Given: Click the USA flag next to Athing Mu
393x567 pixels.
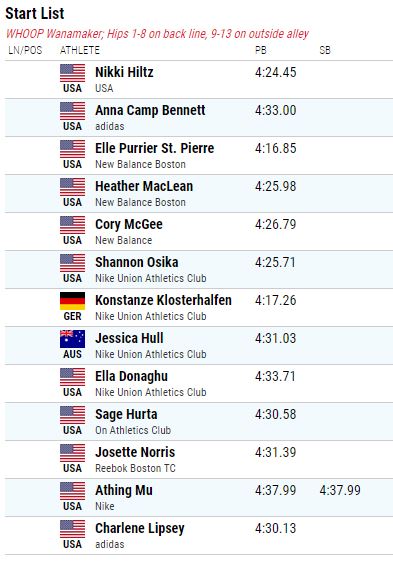Looking at the screenshot, I should tap(72, 491).
